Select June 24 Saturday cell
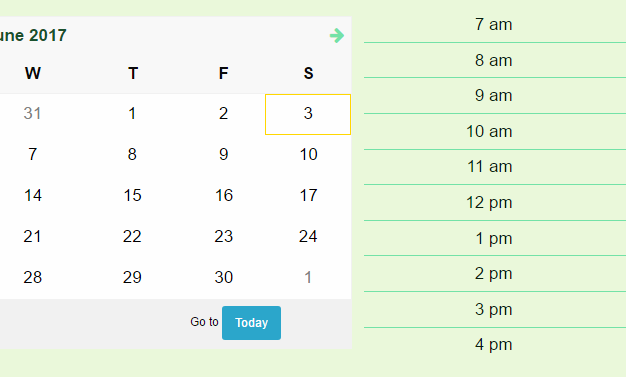The image size is (626, 377). point(308,236)
